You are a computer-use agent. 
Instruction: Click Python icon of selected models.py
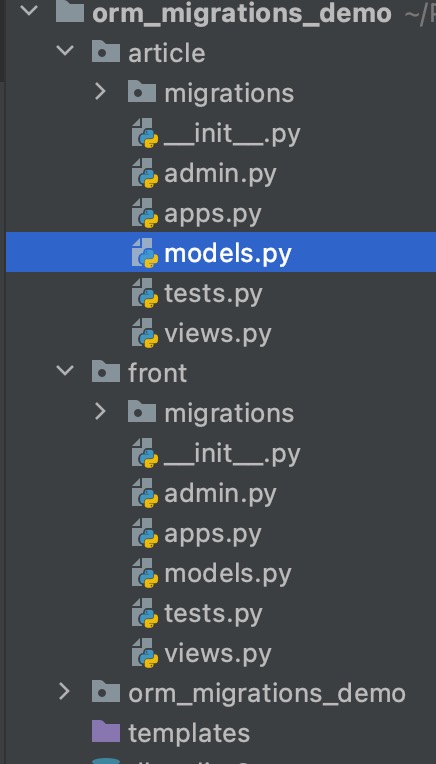145,252
